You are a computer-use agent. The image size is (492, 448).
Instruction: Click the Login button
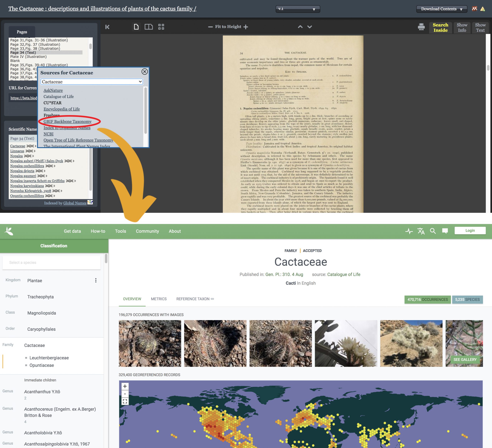click(x=470, y=231)
